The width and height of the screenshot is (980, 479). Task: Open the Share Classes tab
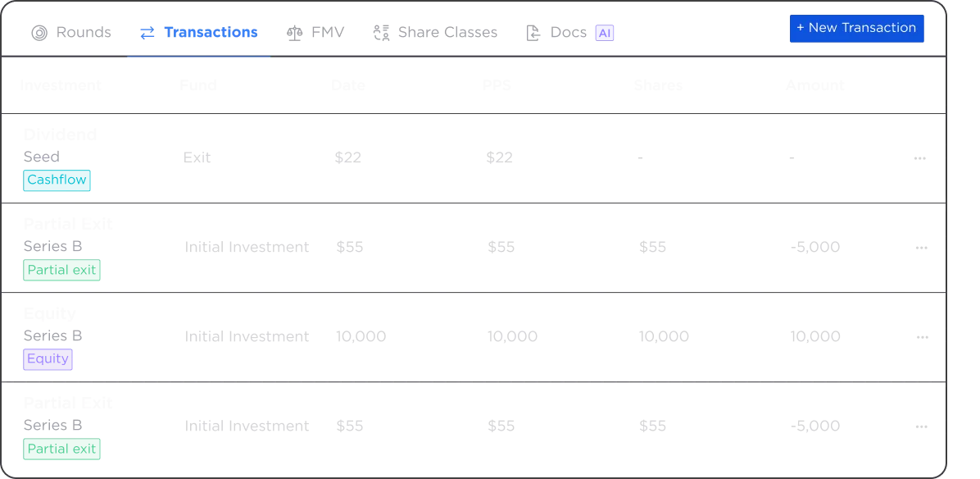click(435, 33)
